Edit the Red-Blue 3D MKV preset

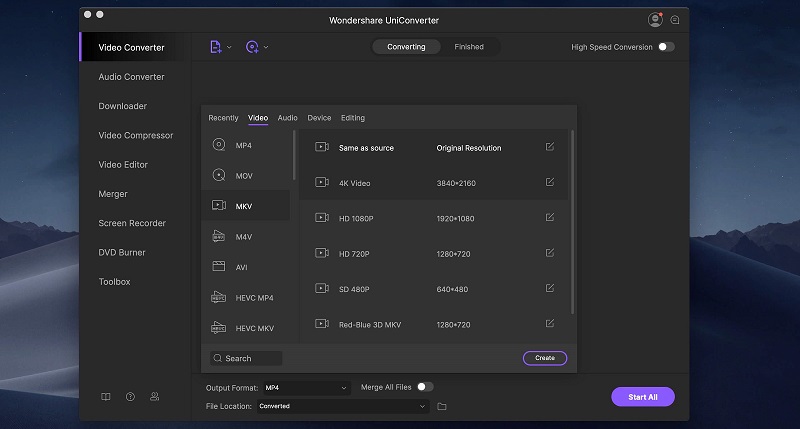[549, 323]
